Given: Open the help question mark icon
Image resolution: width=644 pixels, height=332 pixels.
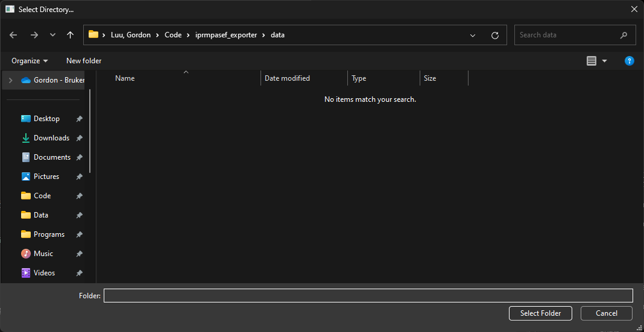Looking at the screenshot, I should click(629, 61).
